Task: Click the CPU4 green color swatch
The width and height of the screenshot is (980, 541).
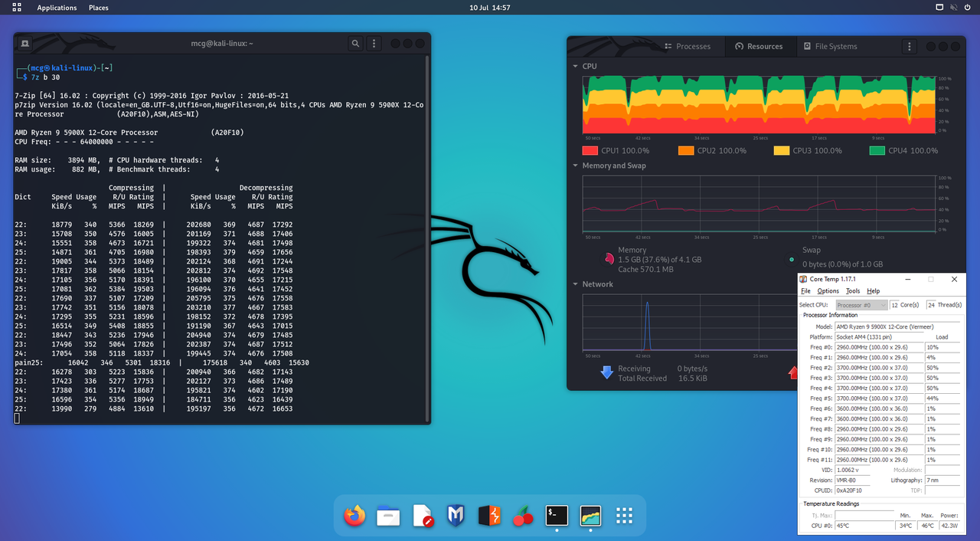Action: click(x=877, y=151)
